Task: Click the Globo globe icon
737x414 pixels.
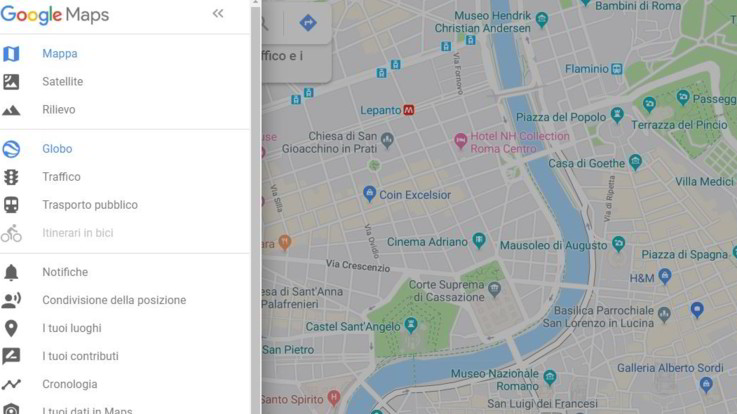Action: (x=11, y=149)
